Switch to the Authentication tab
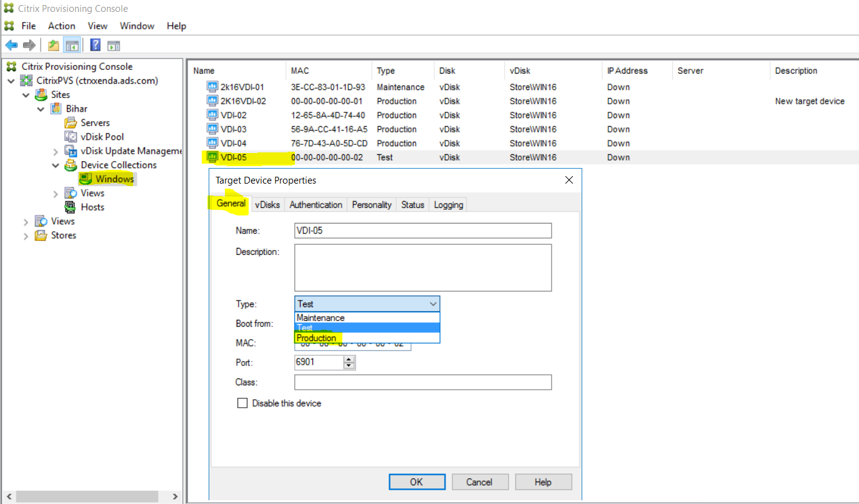 pos(316,205)
